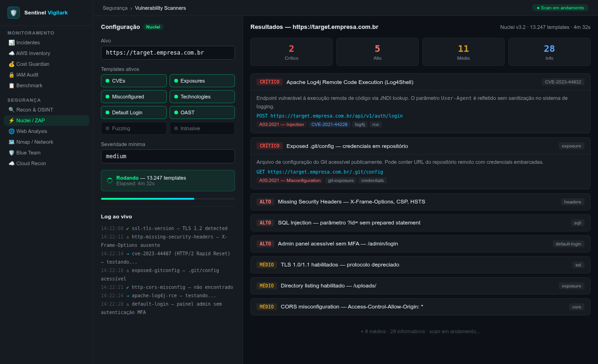Click the rce tag
The width and height of the screenshot is (598, 364).
click(x=376, y=125)
